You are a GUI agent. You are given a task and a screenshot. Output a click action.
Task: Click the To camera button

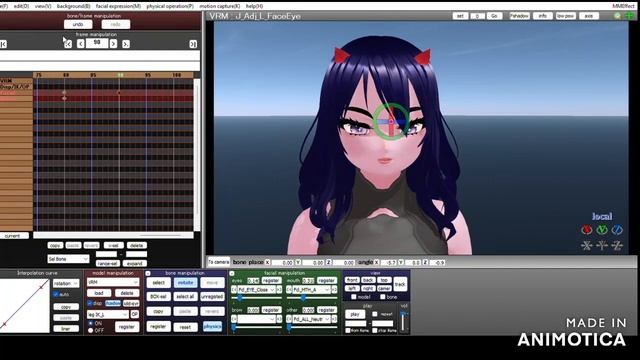coord(219,262)
